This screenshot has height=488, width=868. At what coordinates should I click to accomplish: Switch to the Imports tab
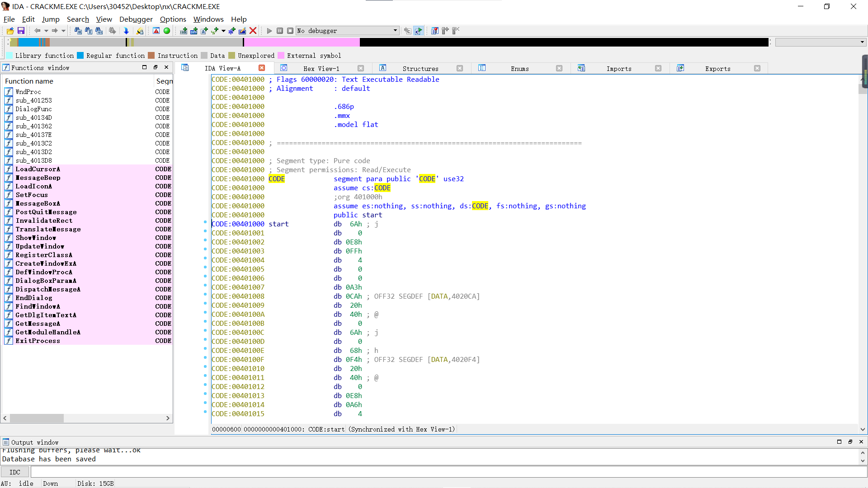619,69
